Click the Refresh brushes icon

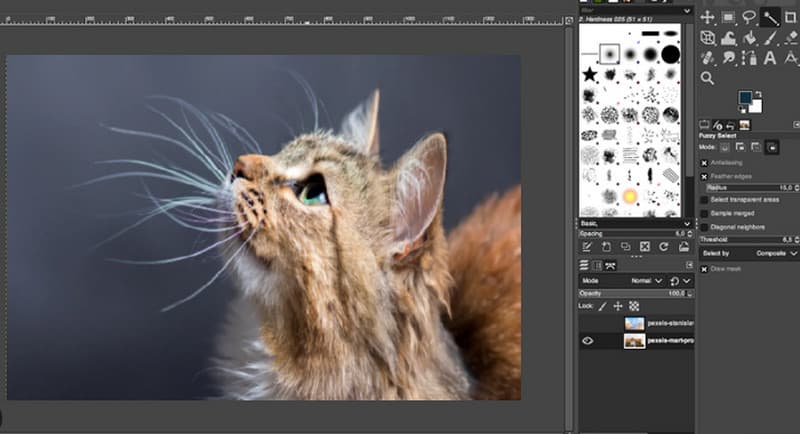[x=664, y=247]
